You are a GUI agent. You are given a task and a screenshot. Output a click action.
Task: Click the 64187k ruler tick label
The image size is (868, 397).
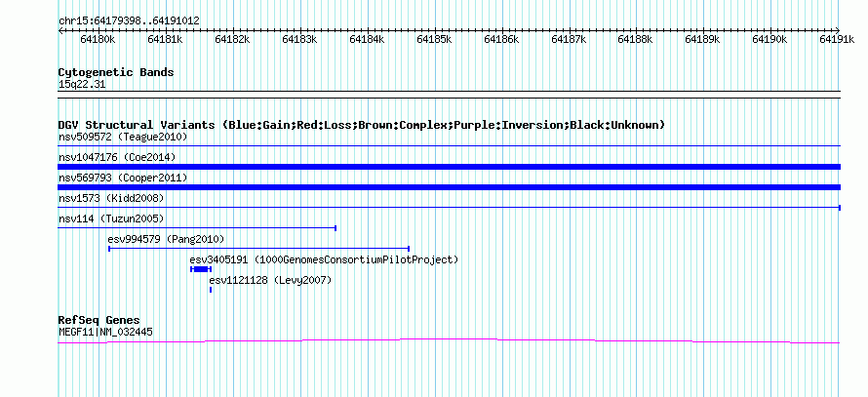coord(569,39)
